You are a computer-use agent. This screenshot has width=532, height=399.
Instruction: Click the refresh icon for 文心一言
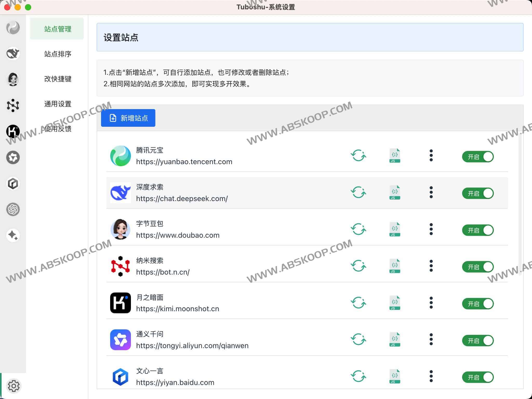pos(358,376)
